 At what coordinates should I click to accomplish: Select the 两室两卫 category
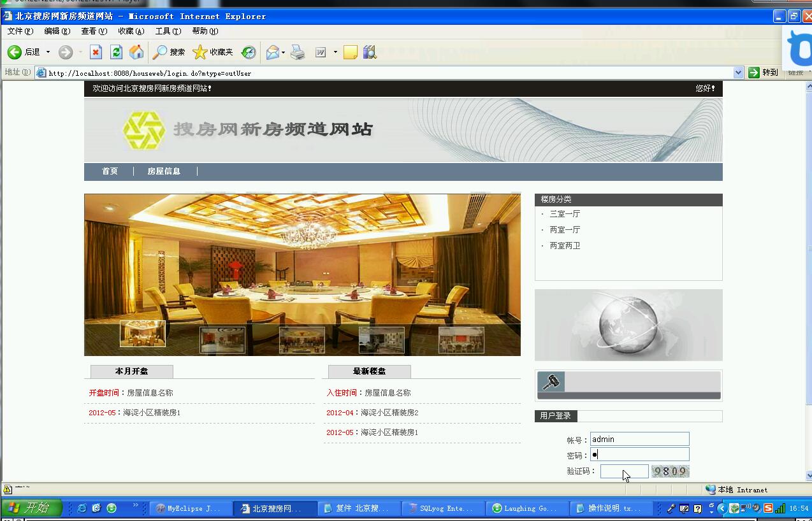click(x=565, y=246)
